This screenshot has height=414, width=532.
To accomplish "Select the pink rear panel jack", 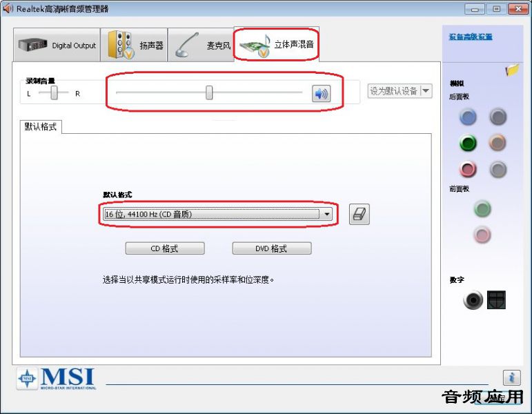I will (468, 169).
